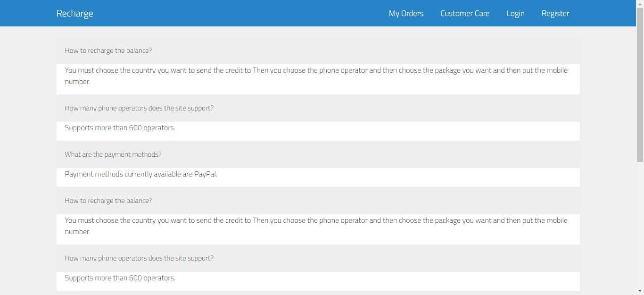
Task: Click the scrollbar up arrow
Action: point(640,4)
